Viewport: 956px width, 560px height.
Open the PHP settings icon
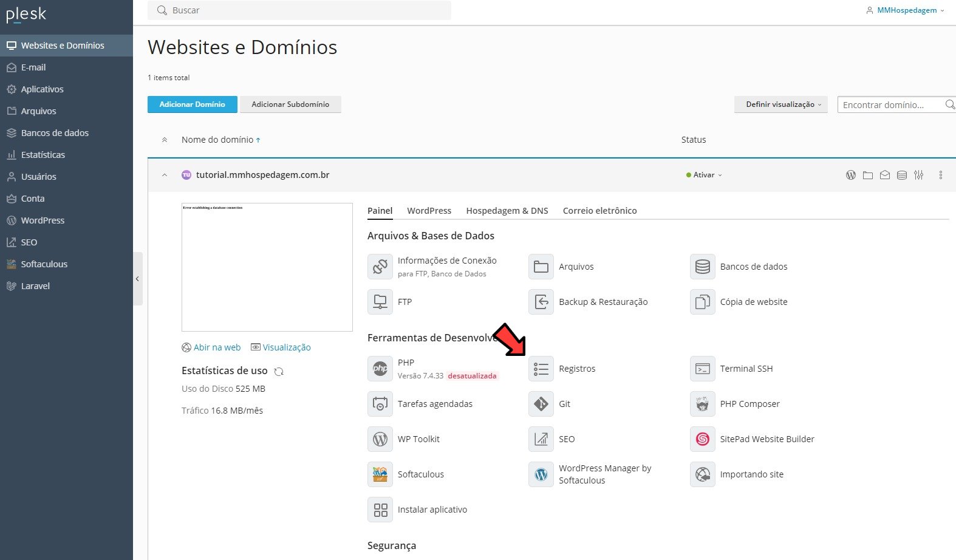coord(380,369)
